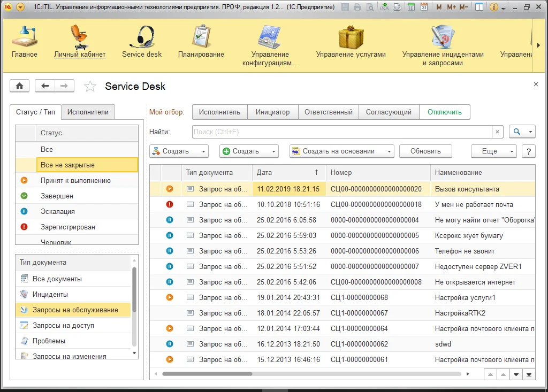Select the Эскалация status filter
This screenshot has height=392, width=548.
coord(77,211)
